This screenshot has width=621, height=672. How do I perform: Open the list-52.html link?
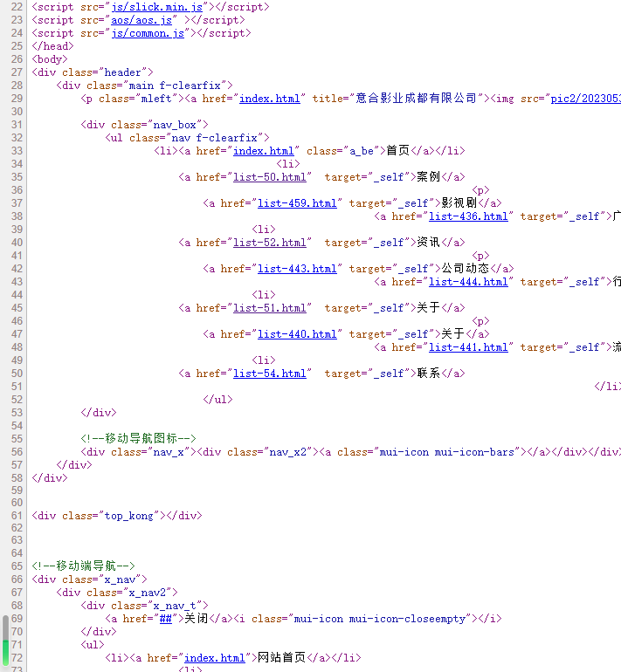point(269,243)
